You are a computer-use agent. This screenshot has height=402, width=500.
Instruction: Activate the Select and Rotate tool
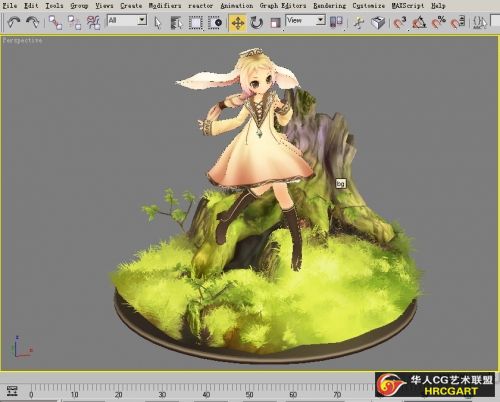pyautogui.click(x=256, y=23)
